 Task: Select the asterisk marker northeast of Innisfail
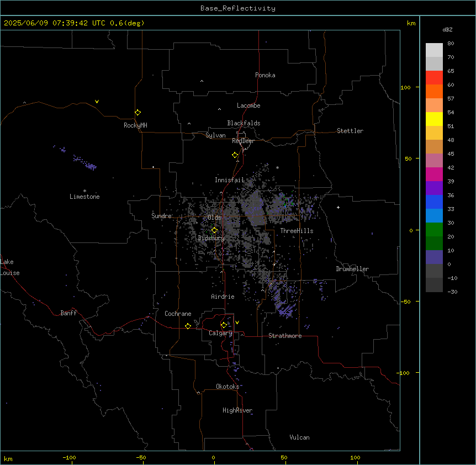click(x=277, y=167)
